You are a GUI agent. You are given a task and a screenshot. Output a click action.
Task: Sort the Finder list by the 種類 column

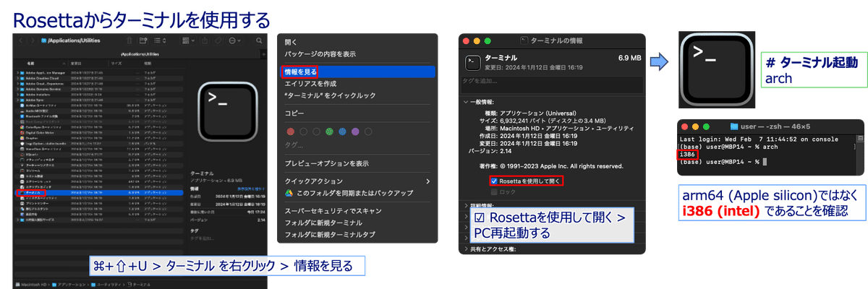[x=148, y=64]
